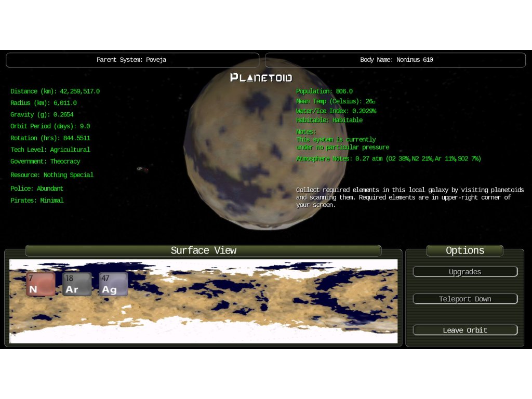Image resolution: width=532 pixels, height=399 pixels.
Task: Click the Surface View header bar
Action: pos(203,250)
